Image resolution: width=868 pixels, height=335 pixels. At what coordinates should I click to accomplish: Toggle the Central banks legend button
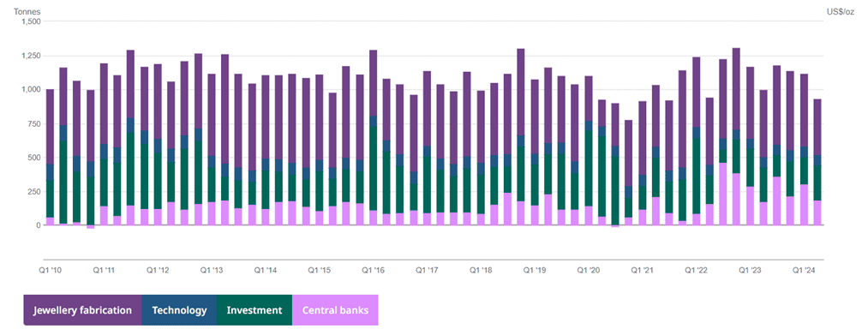(x=336, y=310)
